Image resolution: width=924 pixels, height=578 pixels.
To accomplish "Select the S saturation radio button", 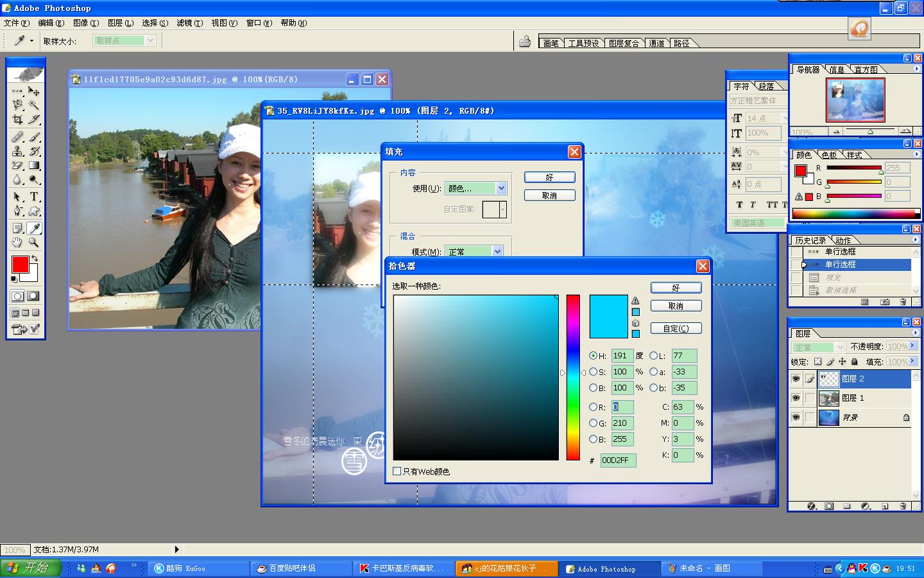I will click(x=594, y=372).
